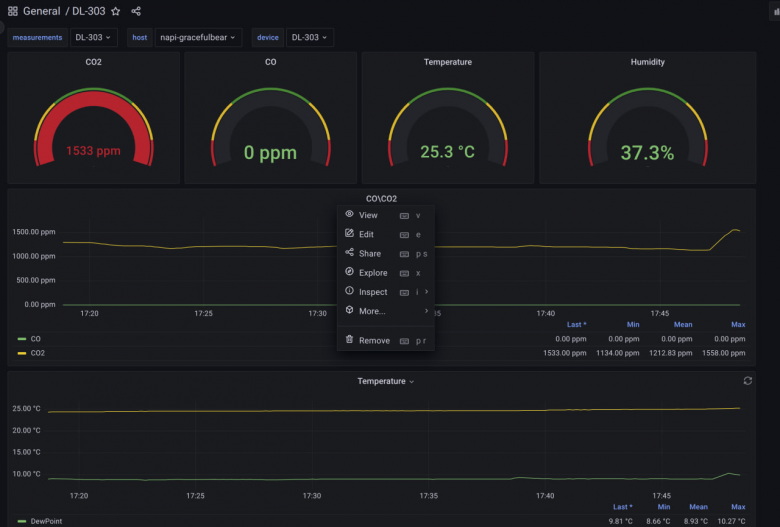Choose Inspect from the panel menu
The height and width of the screenshot is (527, 780).
386,292
